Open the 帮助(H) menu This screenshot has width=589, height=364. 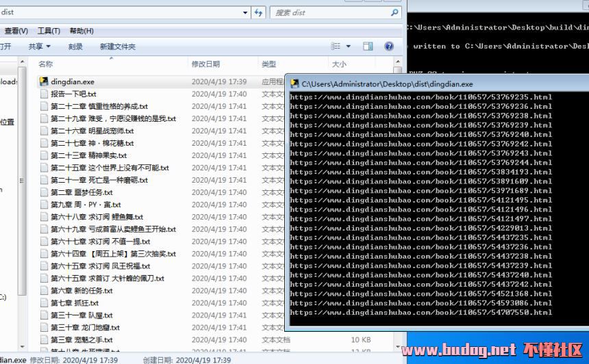point(82,31)
